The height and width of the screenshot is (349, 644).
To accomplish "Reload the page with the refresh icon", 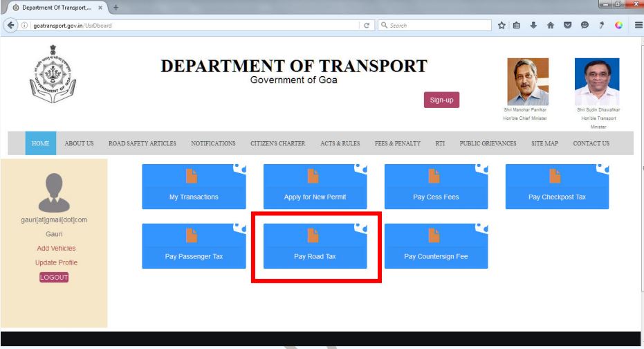I will pyautogui.click(x=367, y=26).
